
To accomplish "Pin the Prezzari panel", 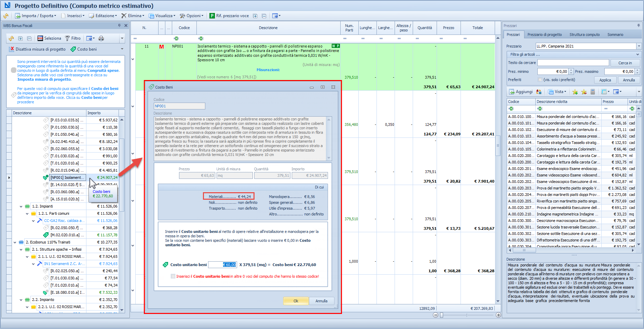I will click(x=639, y=26).
